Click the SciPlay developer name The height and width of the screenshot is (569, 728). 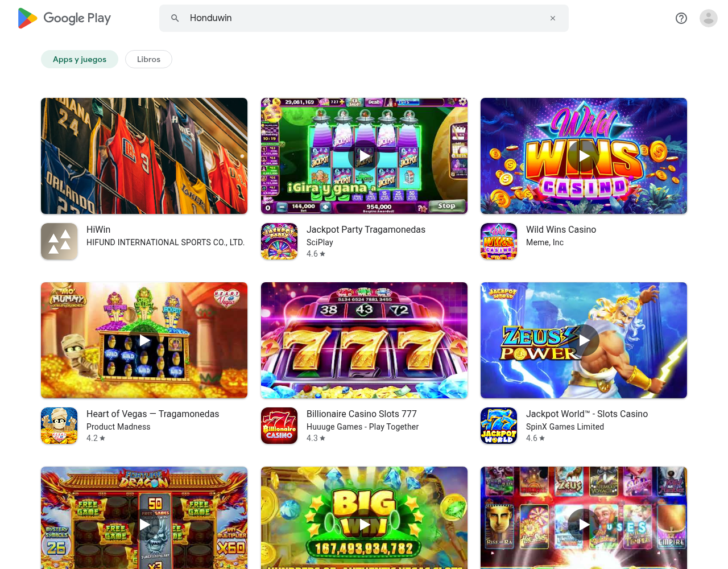320,242
